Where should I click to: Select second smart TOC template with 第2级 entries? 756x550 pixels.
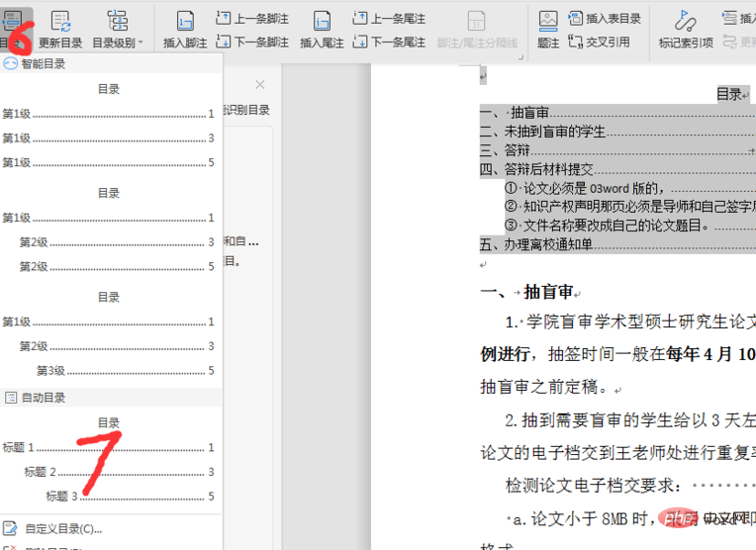click(109, 229)
